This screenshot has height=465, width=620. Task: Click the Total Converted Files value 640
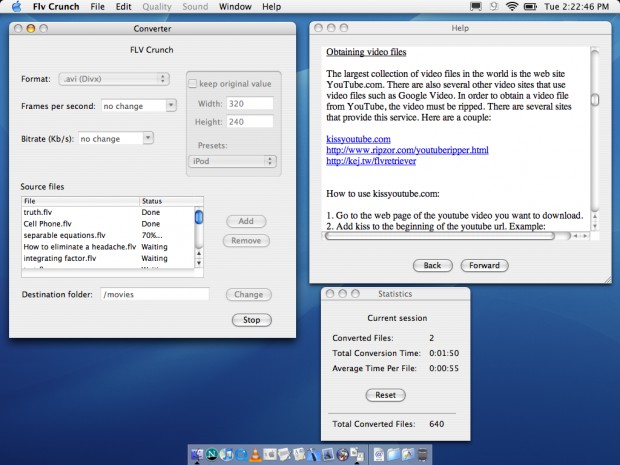tap(437, 424)
